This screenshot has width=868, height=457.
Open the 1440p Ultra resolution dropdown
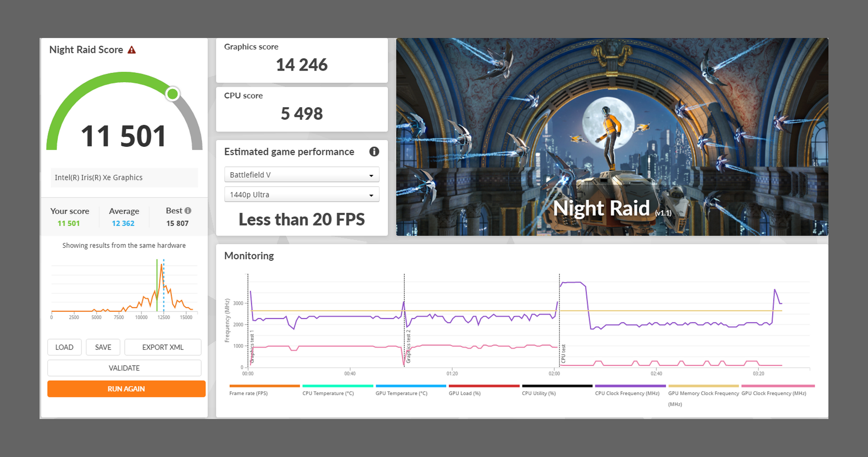click(x=302, y=194)
